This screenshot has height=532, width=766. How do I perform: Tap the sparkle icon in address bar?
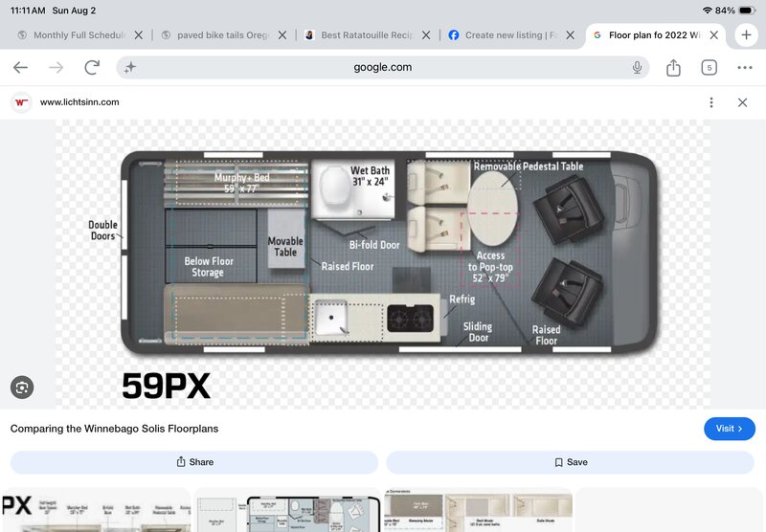point(130,67)
